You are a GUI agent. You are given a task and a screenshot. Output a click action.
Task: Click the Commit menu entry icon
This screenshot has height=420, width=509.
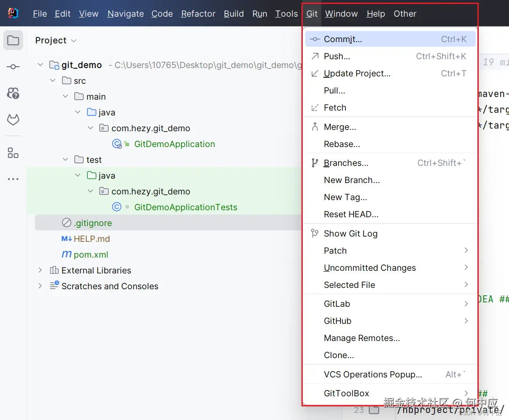315,39
